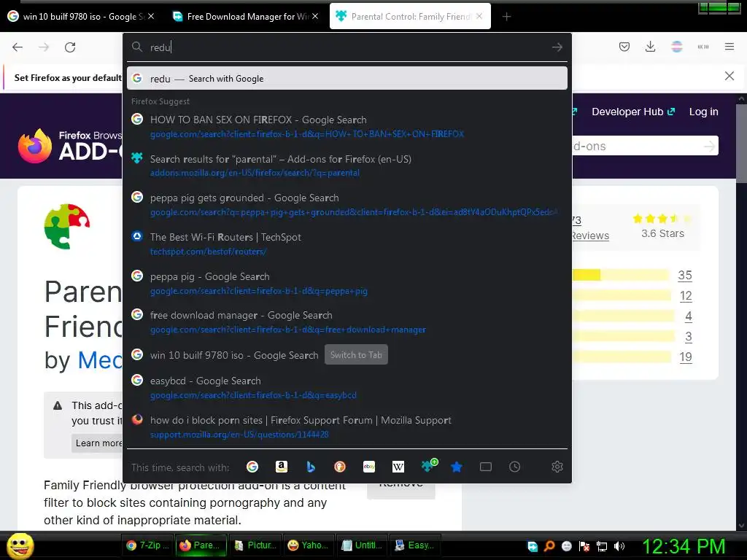Open the 19 one-star reviews count
The image size is (747, 560).
[x=686, y=357]
